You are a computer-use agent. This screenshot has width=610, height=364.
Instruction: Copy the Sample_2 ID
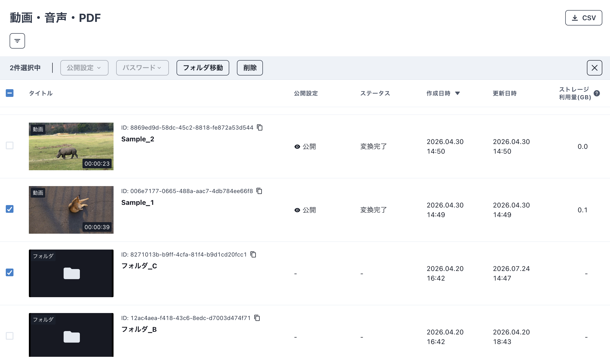pyautogui.click(x=260, y=128)
